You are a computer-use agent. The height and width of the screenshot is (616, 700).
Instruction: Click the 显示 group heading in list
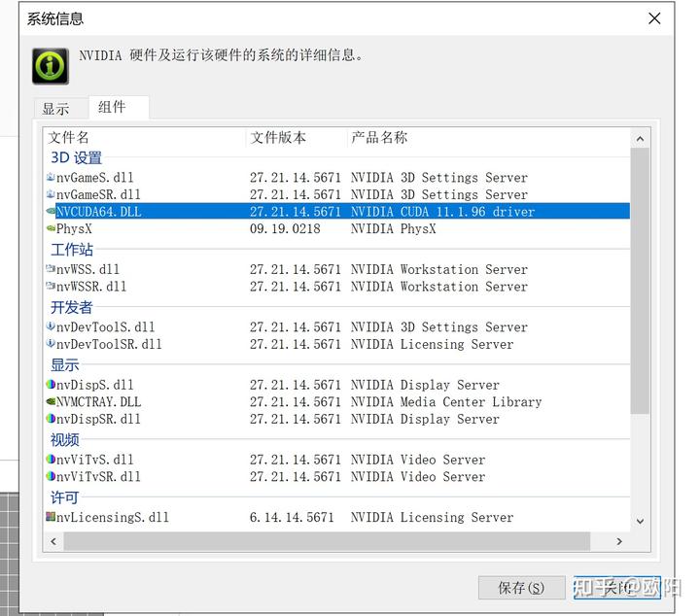(65, 364)
